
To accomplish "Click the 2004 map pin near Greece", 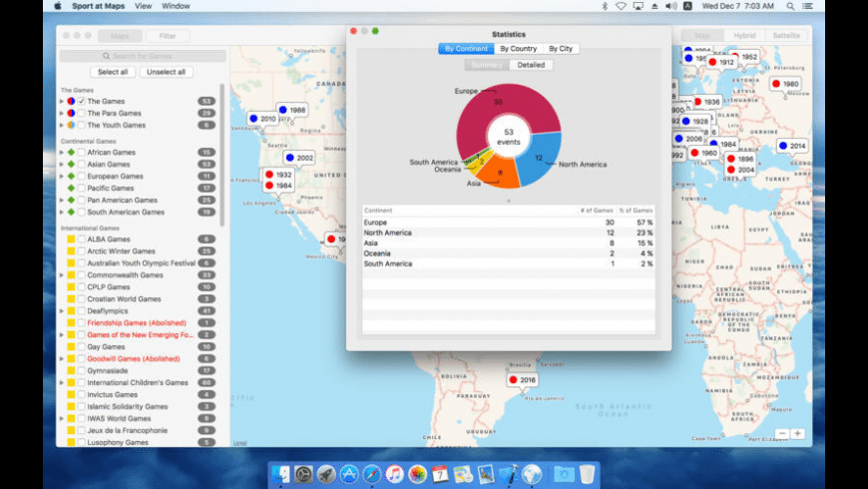I will click(740, 170).
